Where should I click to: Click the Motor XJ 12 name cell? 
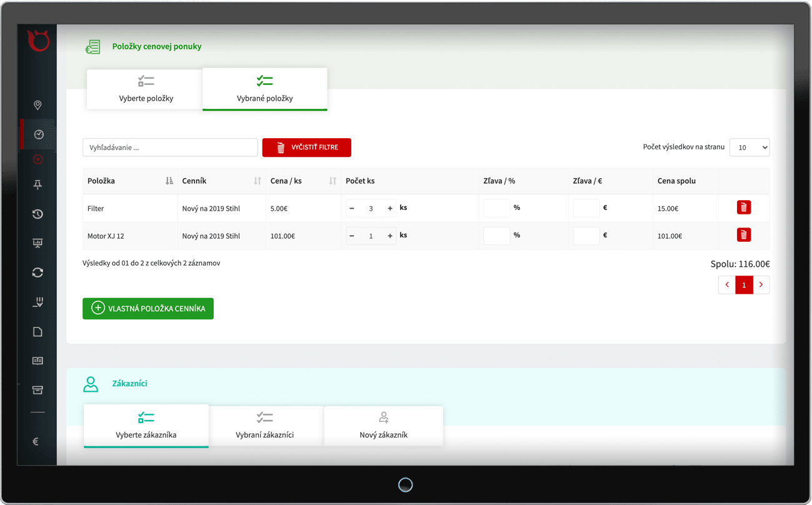pos(106,236)
